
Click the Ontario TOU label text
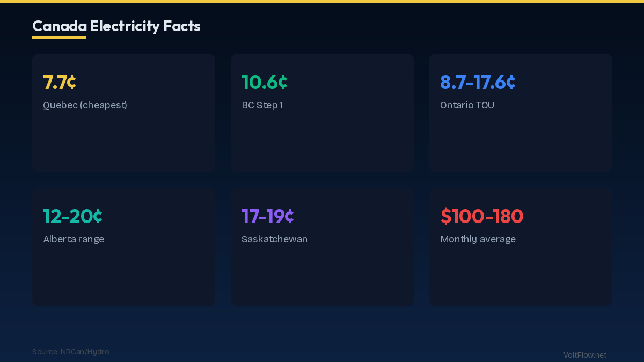click(x=467, y=105)
